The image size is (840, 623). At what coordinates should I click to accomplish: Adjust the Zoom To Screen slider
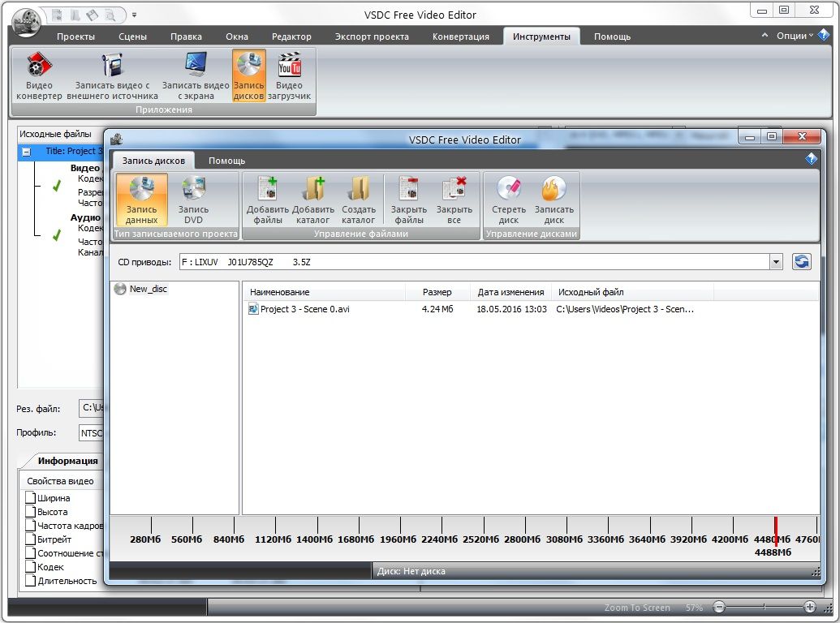pyautogui.click(x=765, y=607)
